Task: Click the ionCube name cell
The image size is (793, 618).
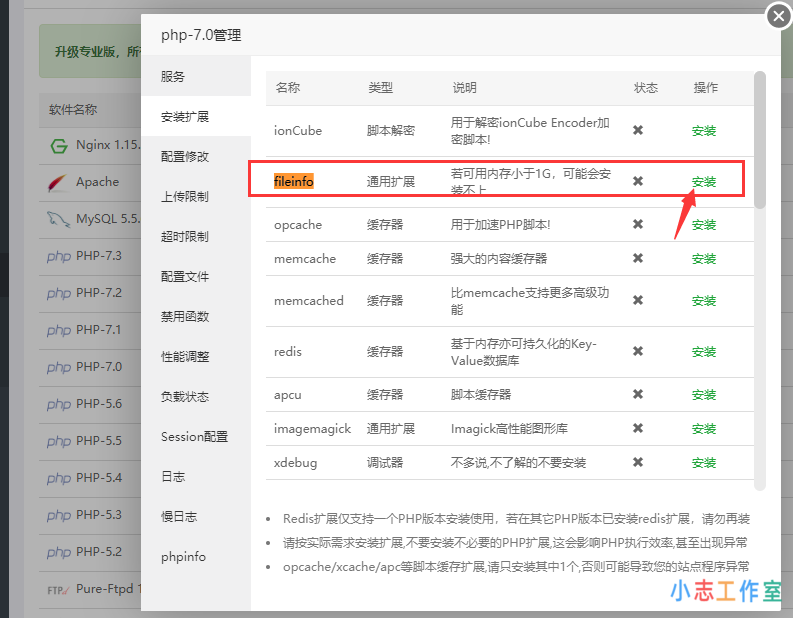Action: coord(298,130)
